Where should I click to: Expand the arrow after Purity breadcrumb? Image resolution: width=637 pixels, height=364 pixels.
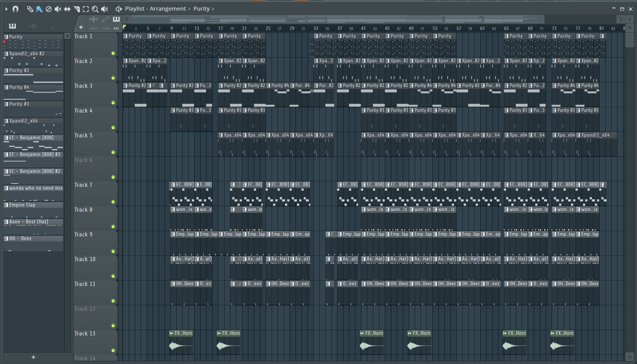pos(213,9)
